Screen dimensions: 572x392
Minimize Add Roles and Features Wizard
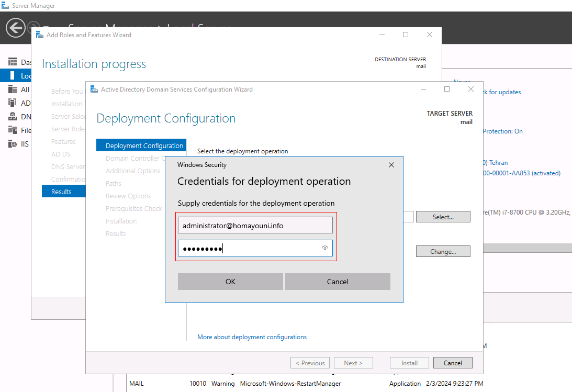click(x=382, y=35)
